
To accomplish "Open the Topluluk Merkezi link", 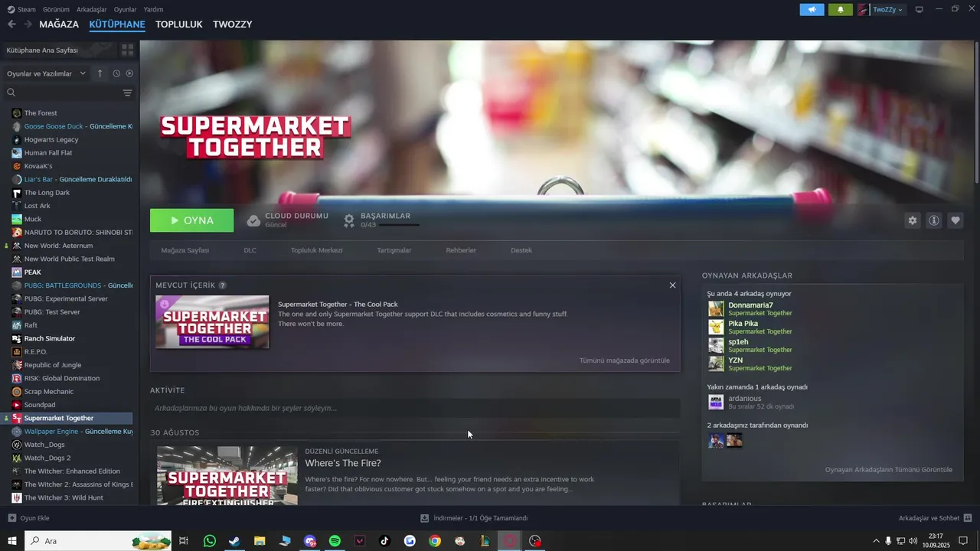I will click(x=316, y=250).
